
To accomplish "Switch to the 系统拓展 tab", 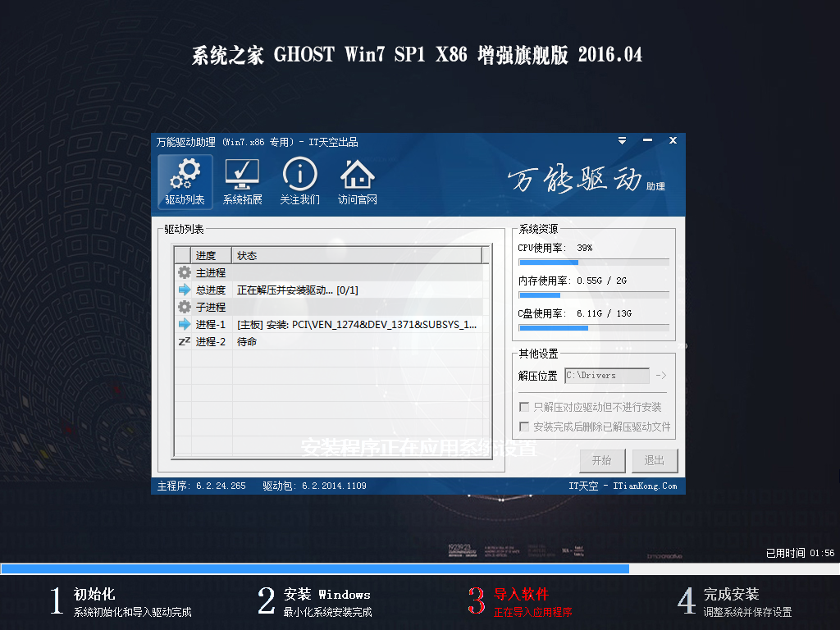I will click(x=243, y=181).
